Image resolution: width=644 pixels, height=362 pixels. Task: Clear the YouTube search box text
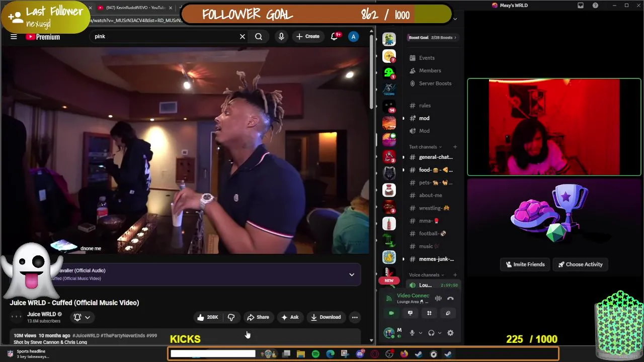point(243,37)
